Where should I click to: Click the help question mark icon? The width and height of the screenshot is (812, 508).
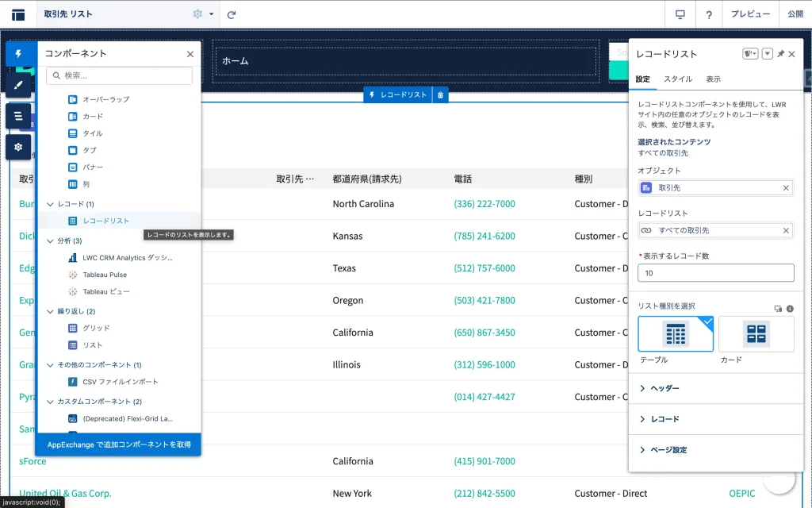pyautogui.click(x=709, y=14)
